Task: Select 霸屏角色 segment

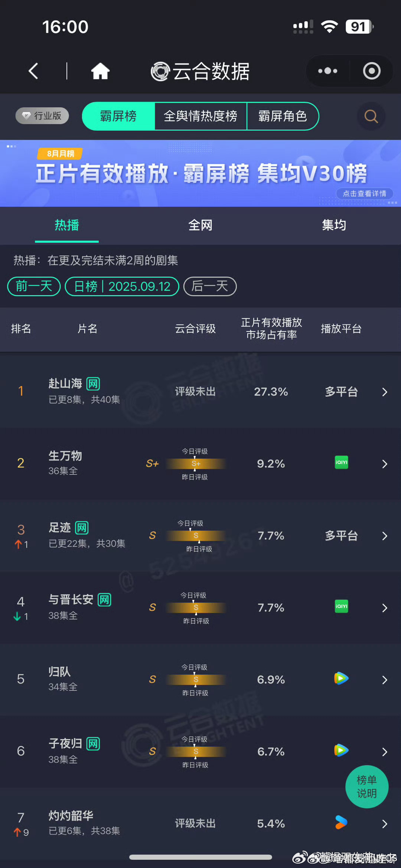Action: click(283, 116)
